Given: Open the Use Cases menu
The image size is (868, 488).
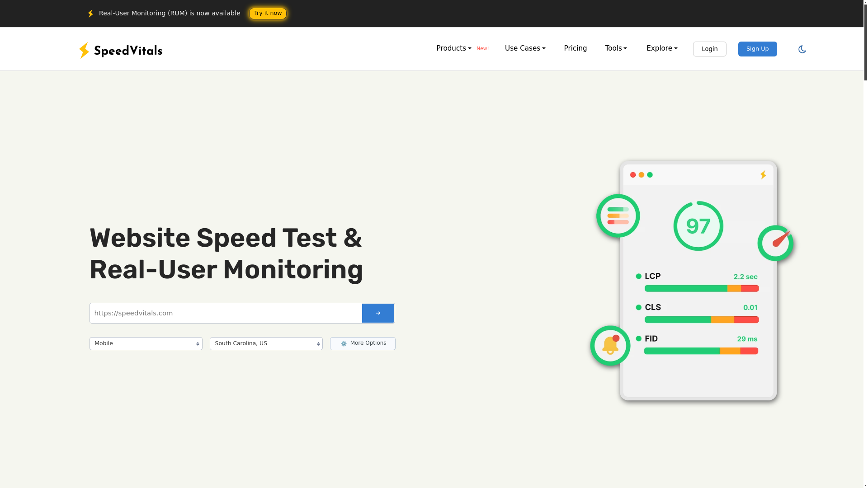Looking at the screenshot, I should coord(525,48).
